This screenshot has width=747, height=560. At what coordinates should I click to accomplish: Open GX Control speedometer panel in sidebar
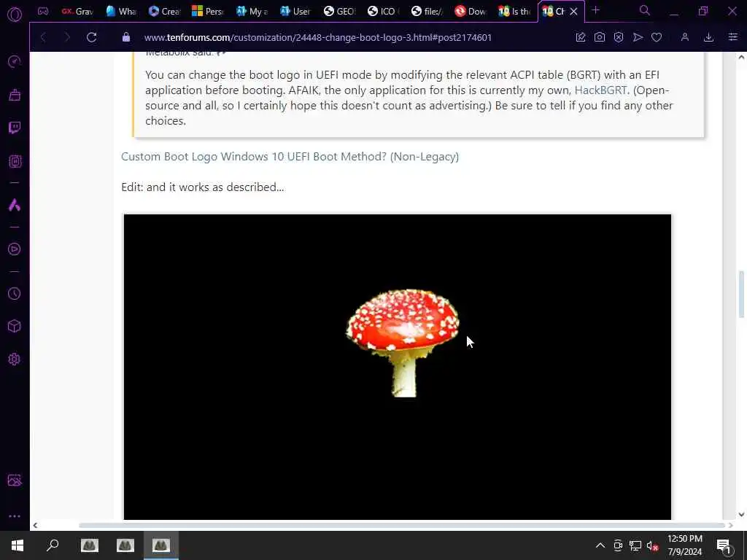15,61
